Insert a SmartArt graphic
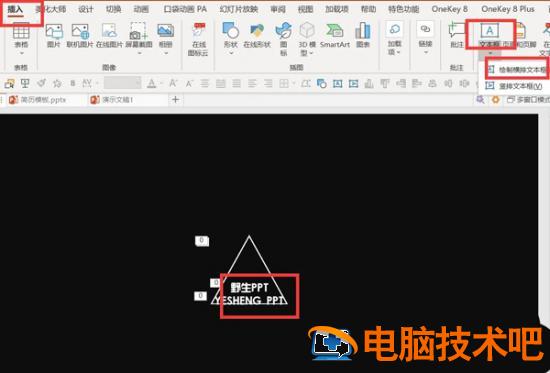The image size is (550, 373). pos(335,35)
